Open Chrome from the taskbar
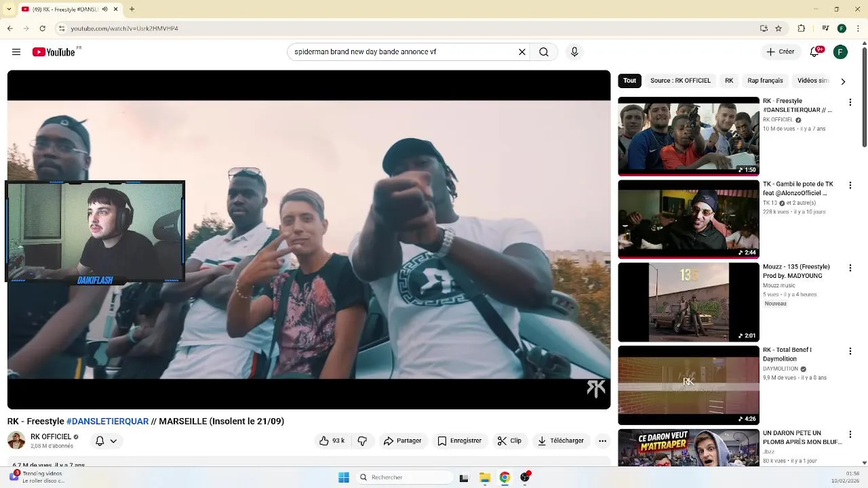 [x=505, y=477]
